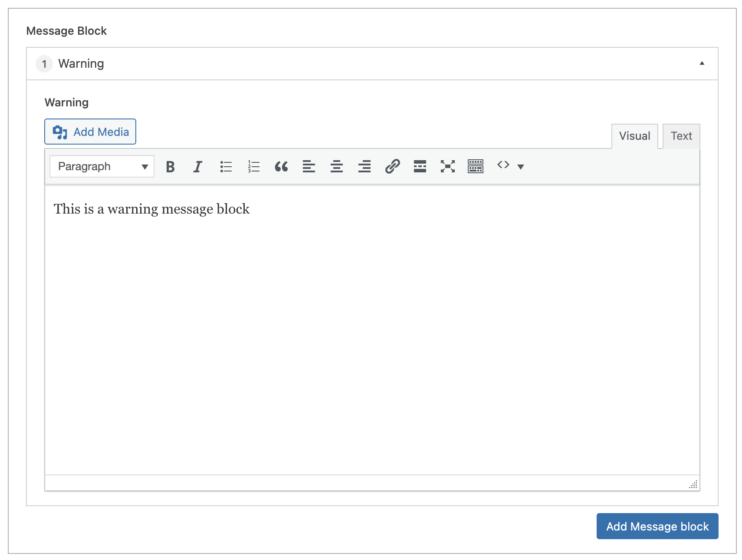Switch to the Text editor tab
The height and width of the screenshot is (560, 742).
[681, 136]
